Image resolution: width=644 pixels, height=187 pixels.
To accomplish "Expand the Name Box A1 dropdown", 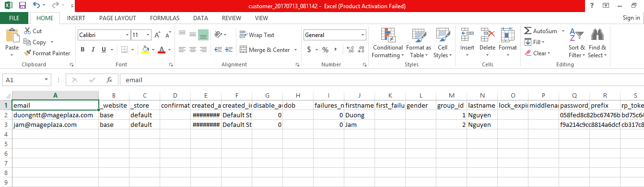I will pos(47,80).
